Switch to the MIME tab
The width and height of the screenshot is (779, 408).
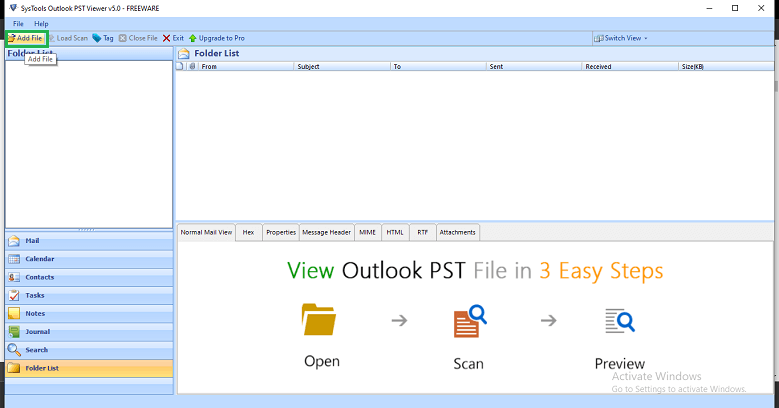(x=368, y=233)
